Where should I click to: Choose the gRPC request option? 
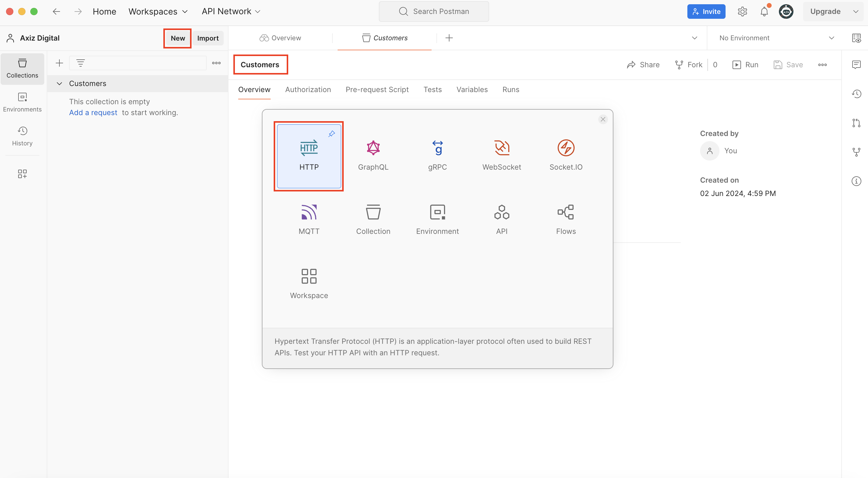437,156
